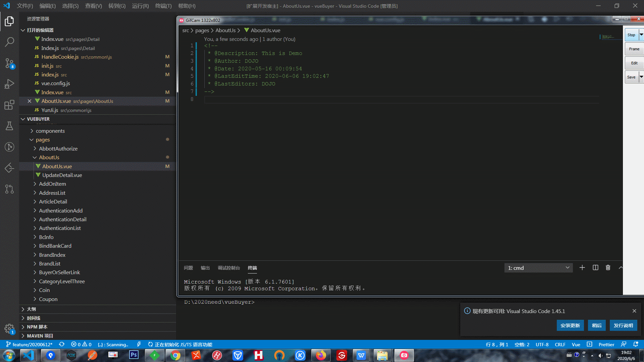Viewport: 644px width, 362px height.
Task: Click the Source Control icon in sidebar
Action: 10,63
